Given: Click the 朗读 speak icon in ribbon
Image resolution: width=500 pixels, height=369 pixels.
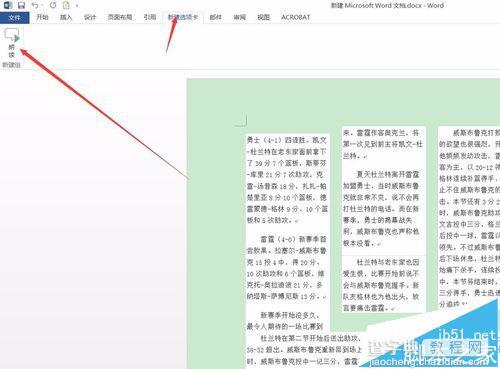Looking at the screenshot, I should 12,43.
